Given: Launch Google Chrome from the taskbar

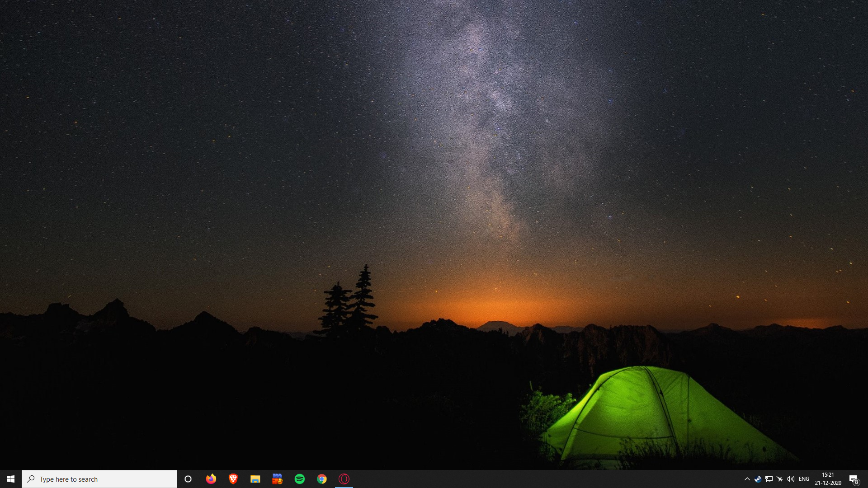Looking at the screenshot, I should click(321, 479).
